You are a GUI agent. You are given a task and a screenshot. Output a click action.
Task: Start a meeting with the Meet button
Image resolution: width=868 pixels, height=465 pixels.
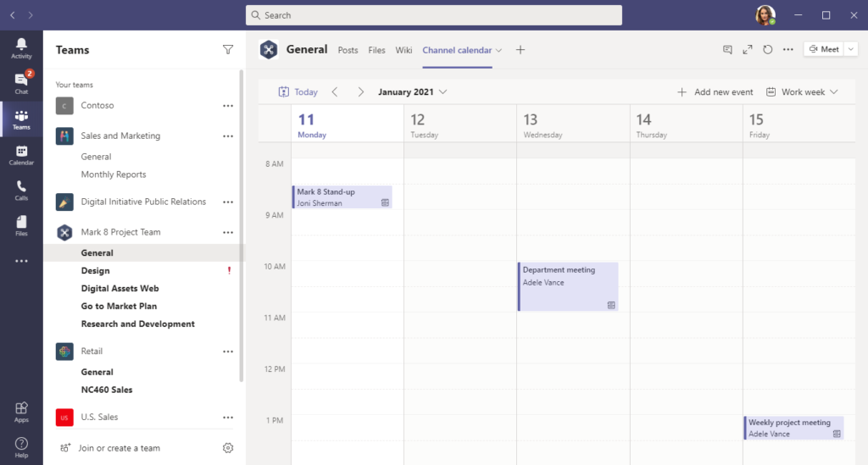pyautogui.click(x=824, y=49)
